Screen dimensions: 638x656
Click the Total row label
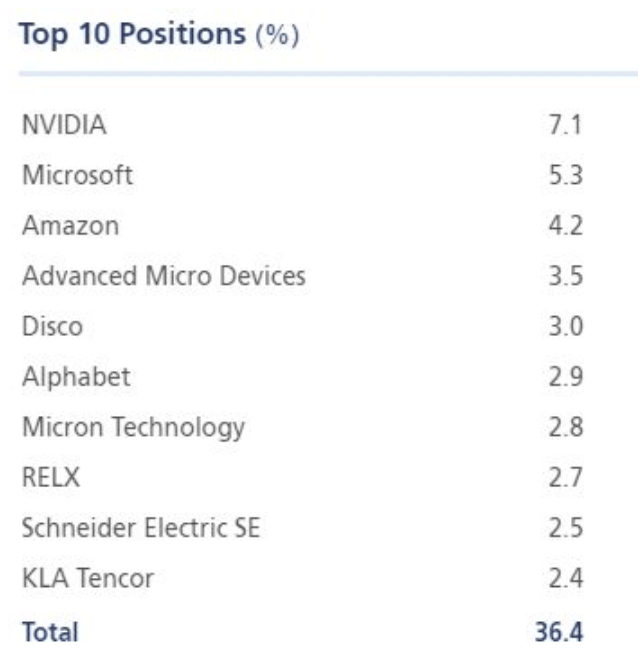[x=48, y=631]
